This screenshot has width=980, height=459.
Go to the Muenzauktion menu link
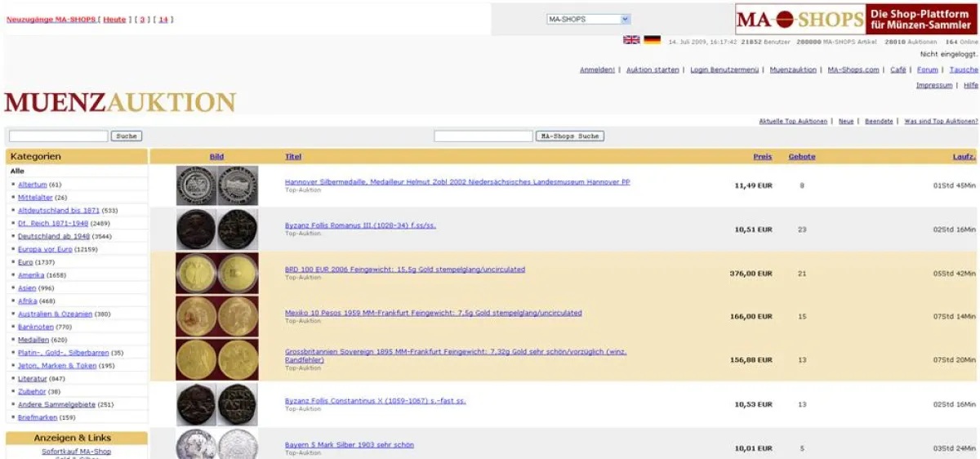(x=793, y=69)
